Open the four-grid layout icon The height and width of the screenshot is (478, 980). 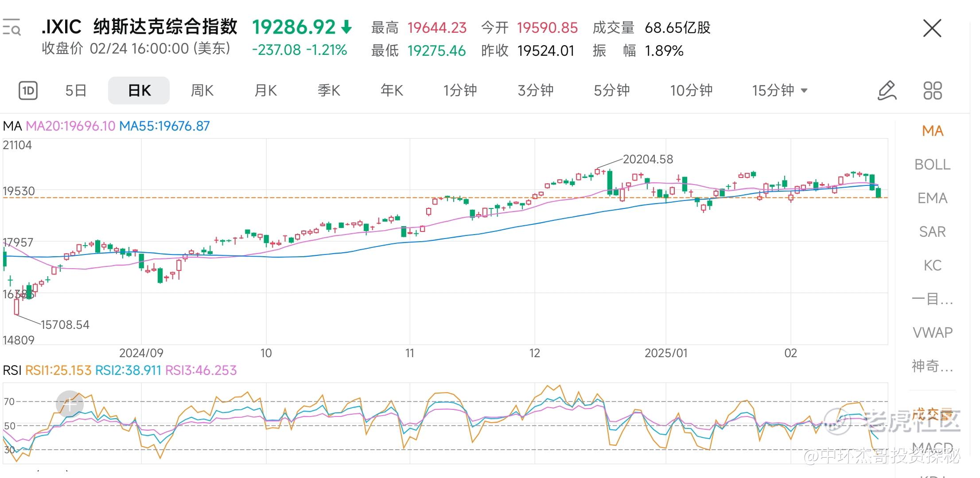(933, 91)
